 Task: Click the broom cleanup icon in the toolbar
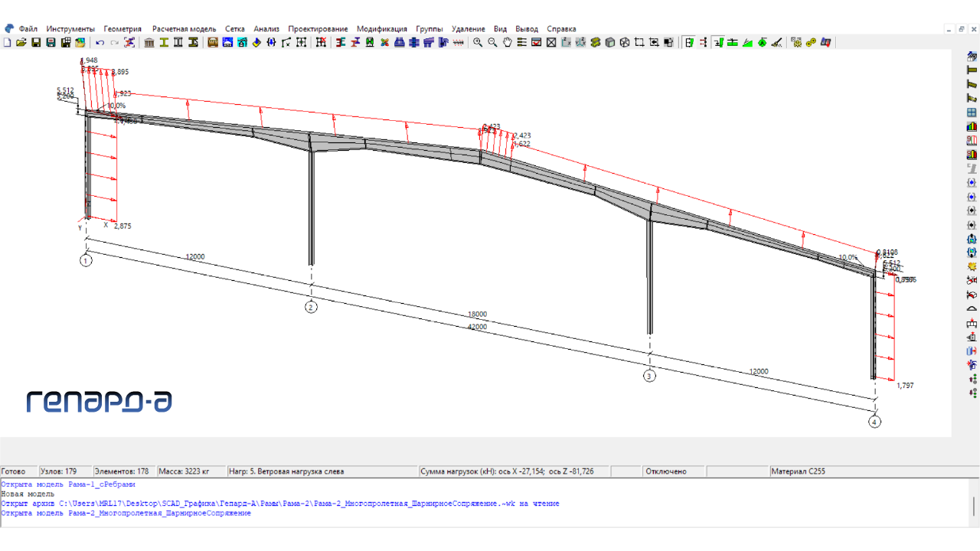click(776, 43)
